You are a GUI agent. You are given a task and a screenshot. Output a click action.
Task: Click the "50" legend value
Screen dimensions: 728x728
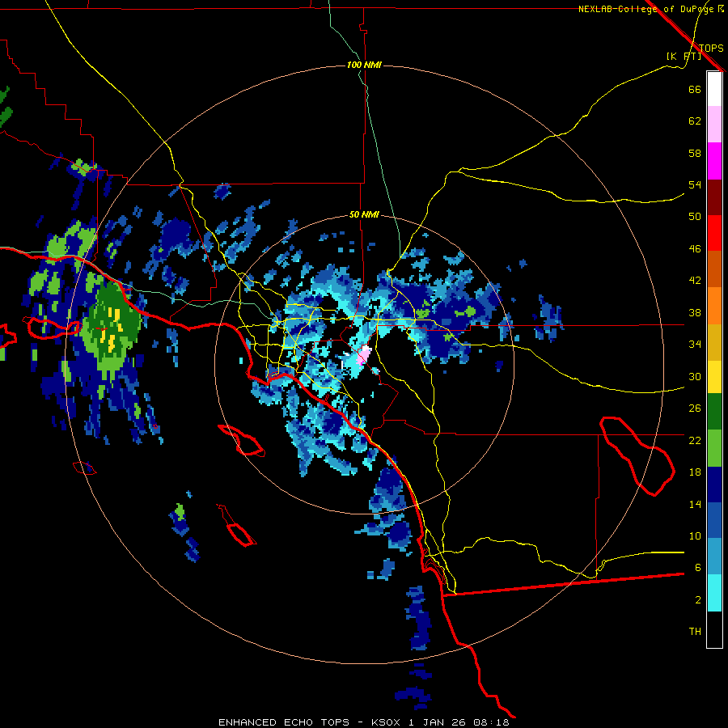click(x=695, y=216)
